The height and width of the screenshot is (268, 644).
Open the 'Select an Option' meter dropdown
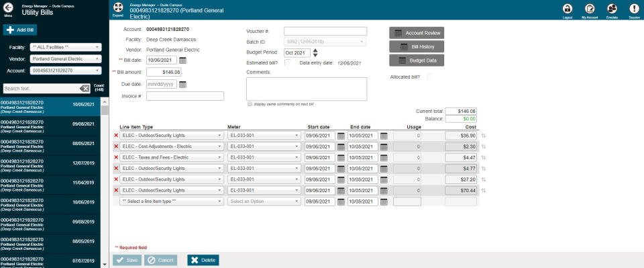pos(264,202)
